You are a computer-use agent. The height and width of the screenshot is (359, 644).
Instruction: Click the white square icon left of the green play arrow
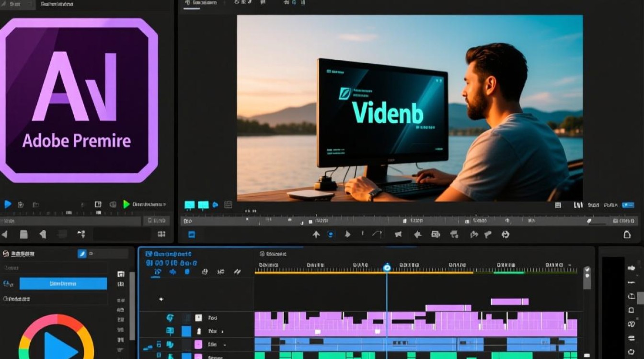click(98, 204)
